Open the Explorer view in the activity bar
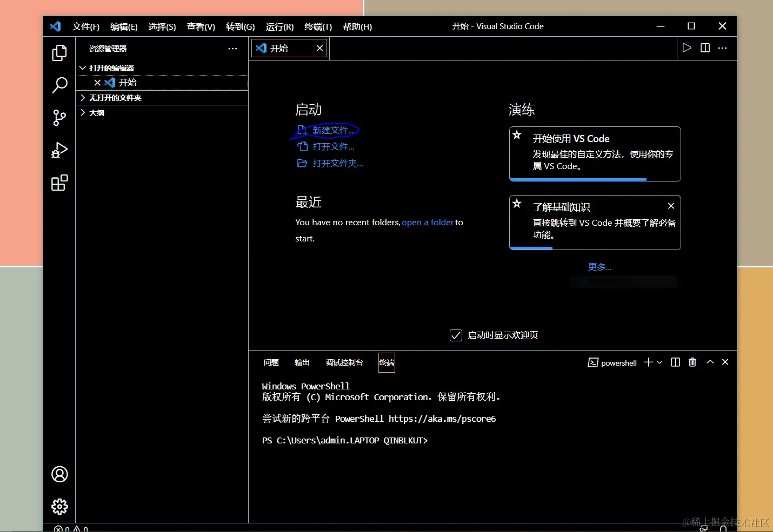 [59, 53]
